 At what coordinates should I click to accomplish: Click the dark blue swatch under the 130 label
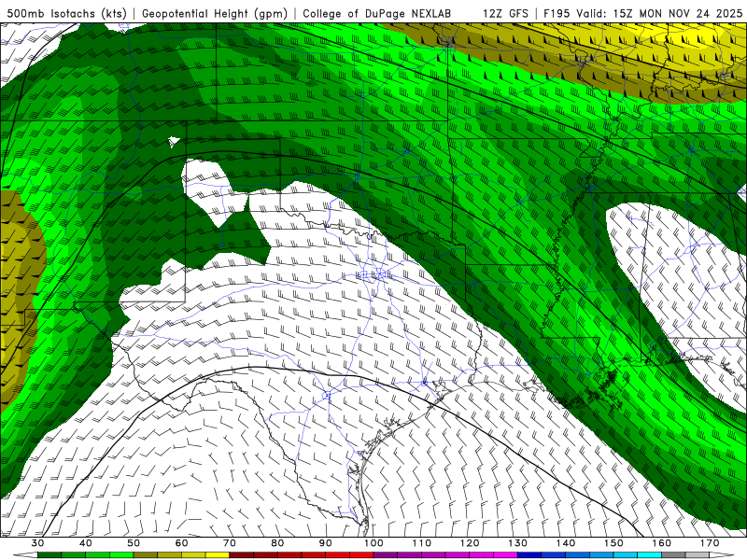coord(529,555)
